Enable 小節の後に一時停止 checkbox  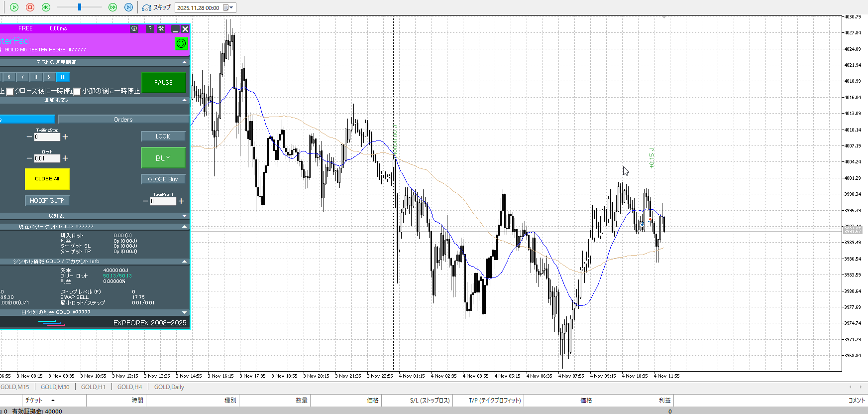tap(77, 91)
